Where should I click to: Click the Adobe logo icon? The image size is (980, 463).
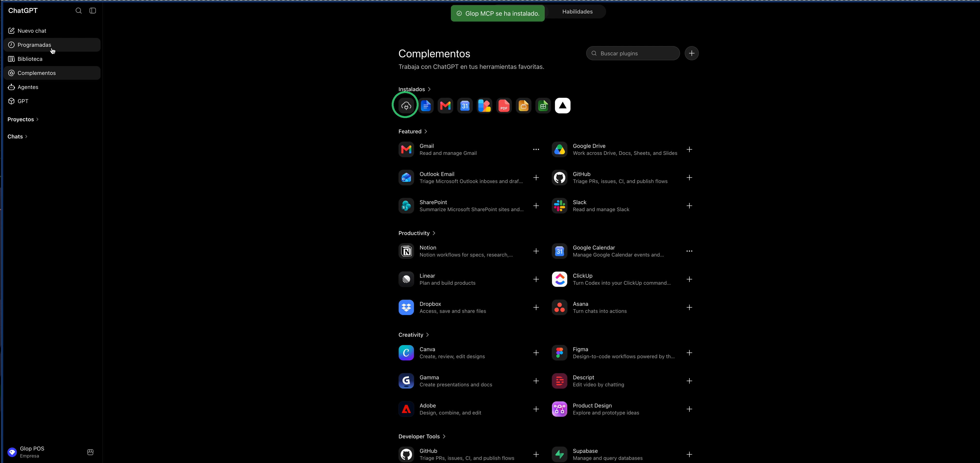tap(406, 409)
